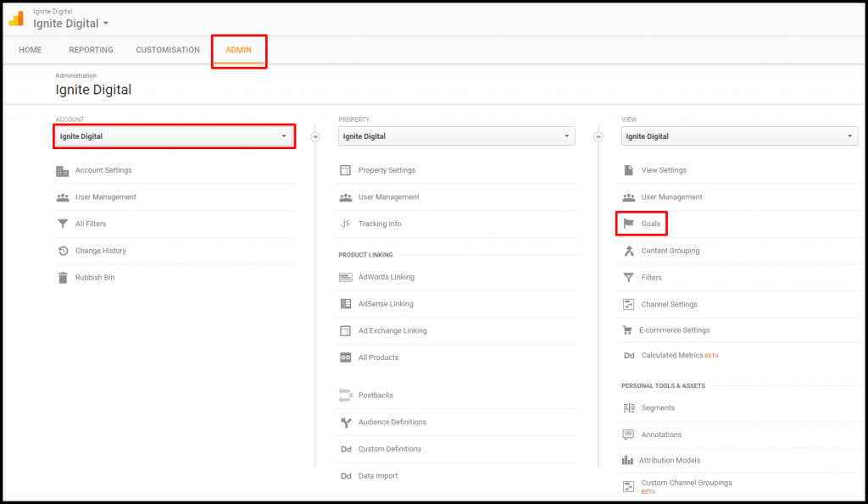The width and height of the screenshot is (868, 504).
Task: Click the E-commerce Settings cart icon
Action: click(627, 330)
